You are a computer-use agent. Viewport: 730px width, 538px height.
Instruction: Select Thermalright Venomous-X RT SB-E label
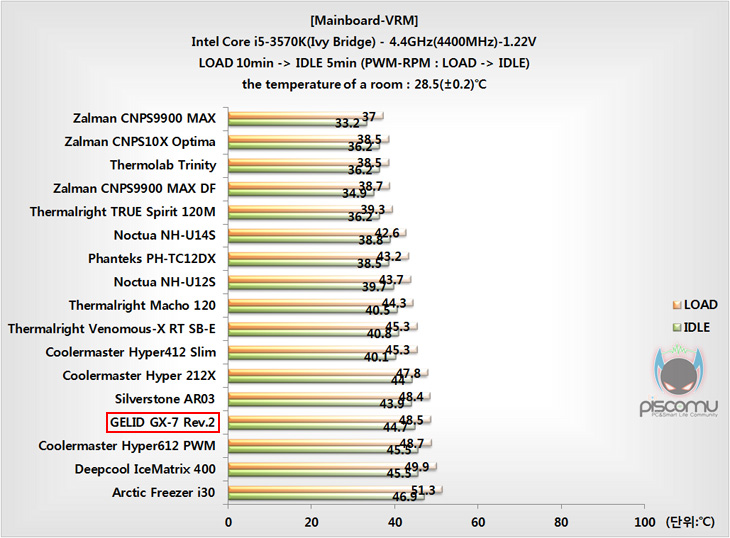click(112, 329)
